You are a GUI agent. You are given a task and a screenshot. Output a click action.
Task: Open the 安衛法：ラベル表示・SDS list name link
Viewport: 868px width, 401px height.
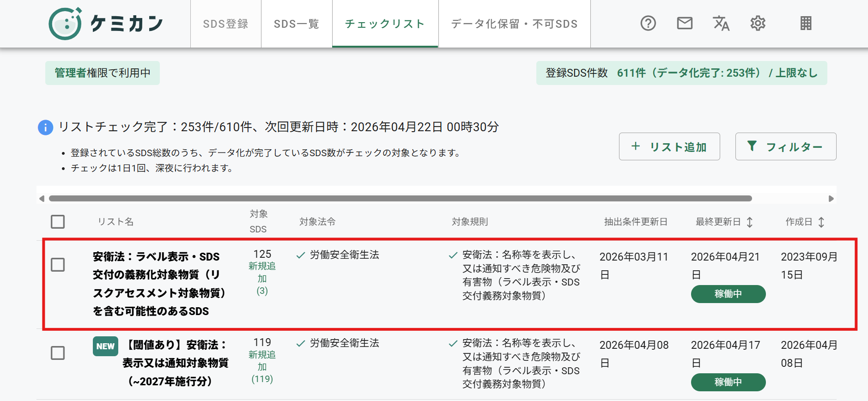click(159, 284)
